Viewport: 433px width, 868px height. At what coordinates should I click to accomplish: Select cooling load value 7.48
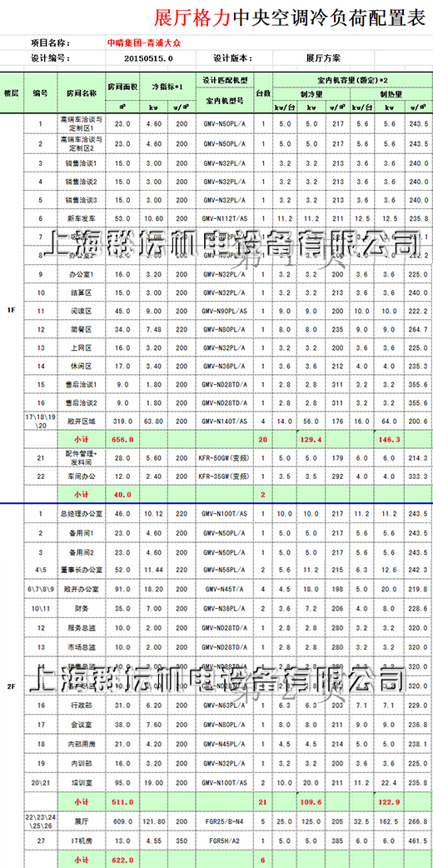152,329
